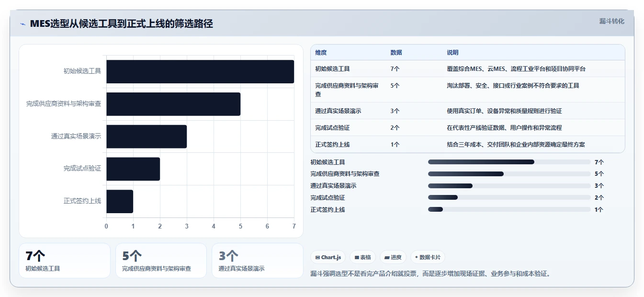Click the description starting 结合三年成本
This screenshot has width=644, height=297.
point(516,145)
